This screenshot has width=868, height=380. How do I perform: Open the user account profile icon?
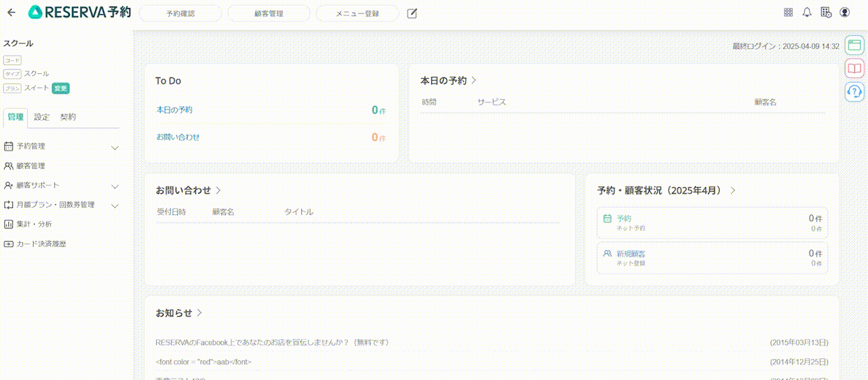coord(844,12)
